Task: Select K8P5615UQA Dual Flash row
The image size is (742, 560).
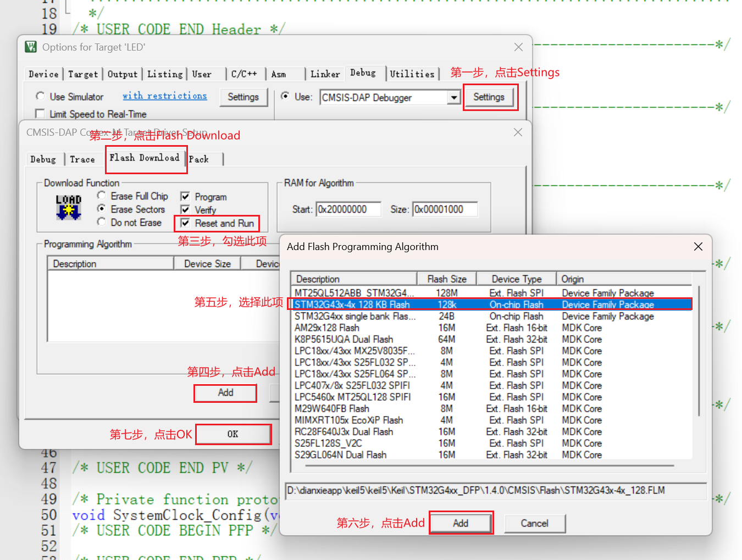Action: click(x=491, y=339)
